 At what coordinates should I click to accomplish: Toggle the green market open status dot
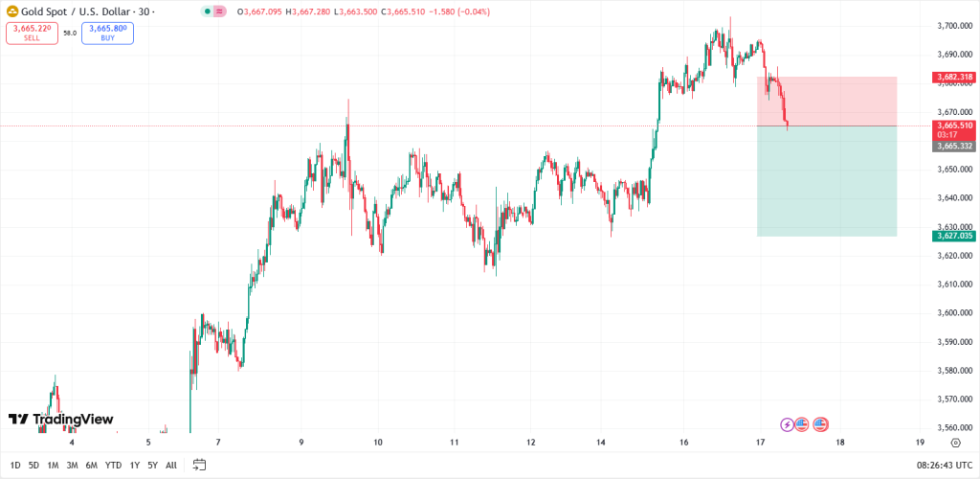pos(209,11)
